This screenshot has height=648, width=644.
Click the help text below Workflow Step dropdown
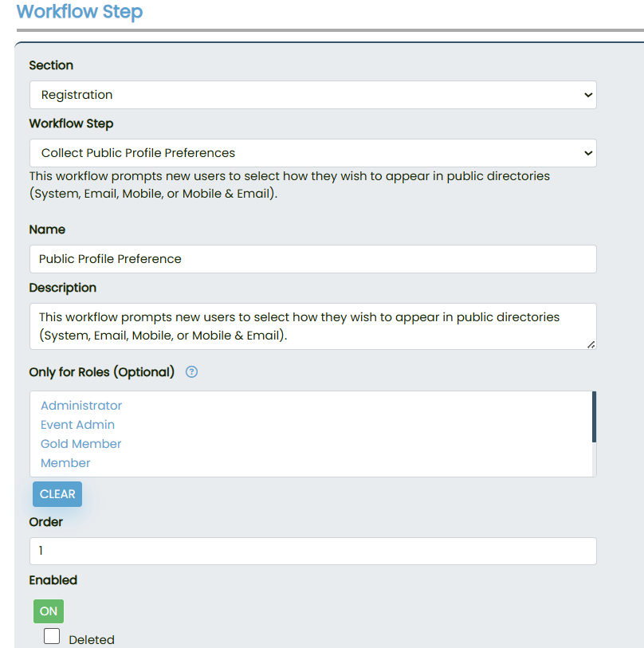[289, 184]
